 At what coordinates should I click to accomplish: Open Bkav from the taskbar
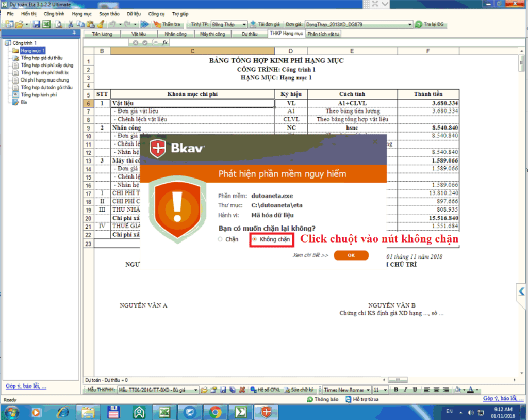coord(266,412)
